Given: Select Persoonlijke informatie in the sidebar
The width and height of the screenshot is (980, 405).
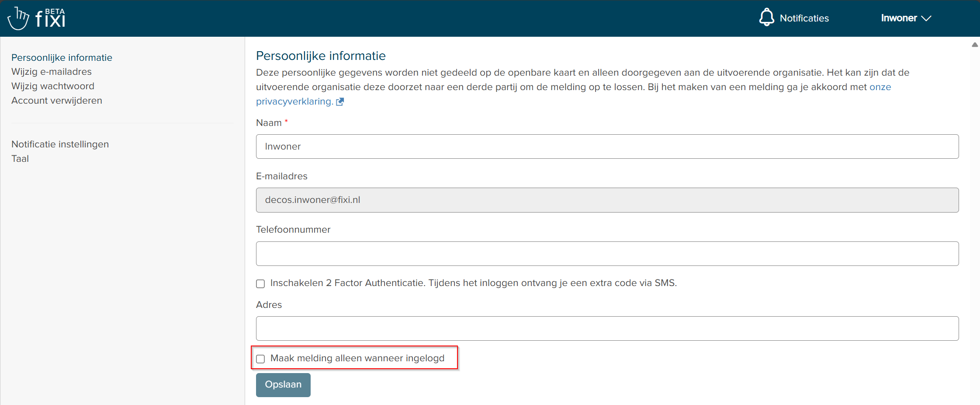Looking at the screenshot, I should (62, 57).
